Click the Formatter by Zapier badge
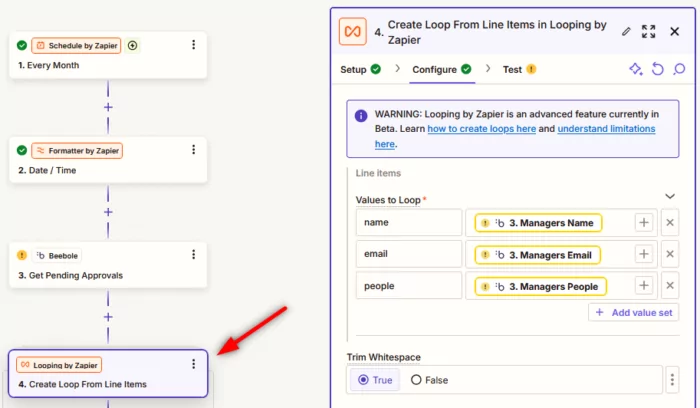This screenshot has width=700, height=408. 77,150
